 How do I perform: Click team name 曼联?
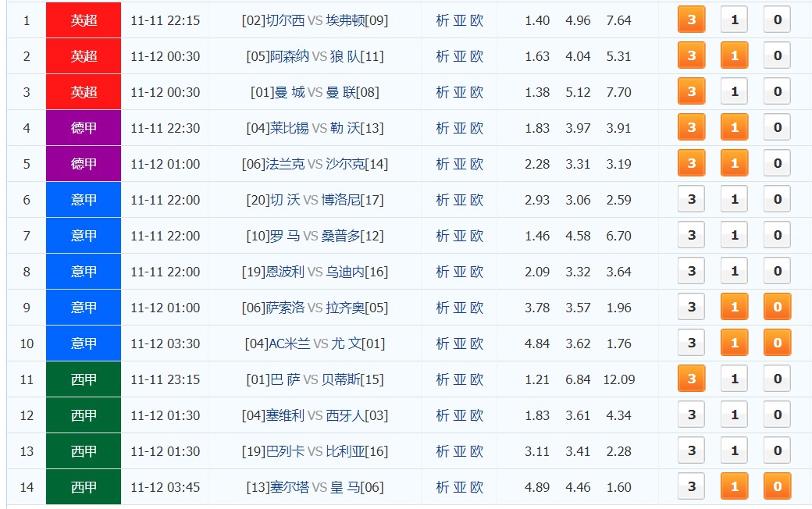pos(341,92)
